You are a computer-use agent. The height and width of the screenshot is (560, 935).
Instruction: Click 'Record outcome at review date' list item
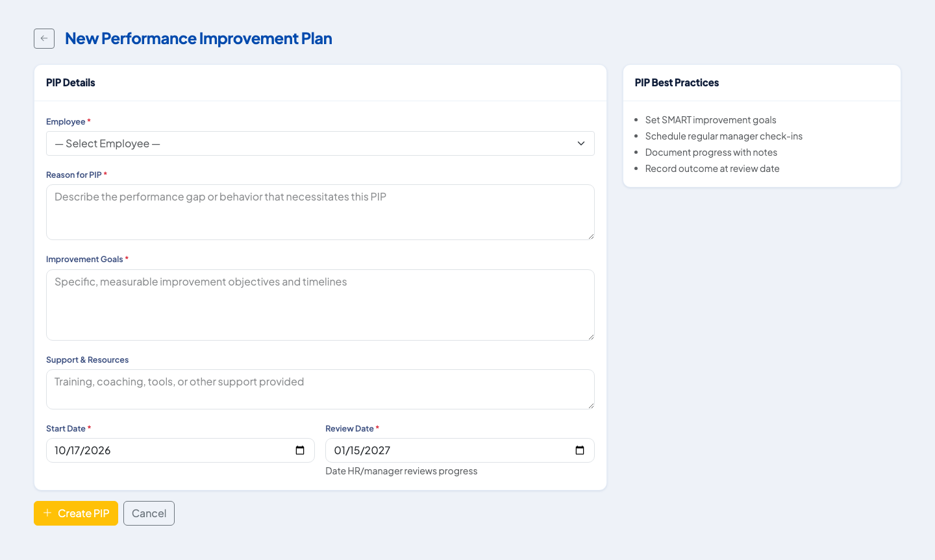(712, 169)
